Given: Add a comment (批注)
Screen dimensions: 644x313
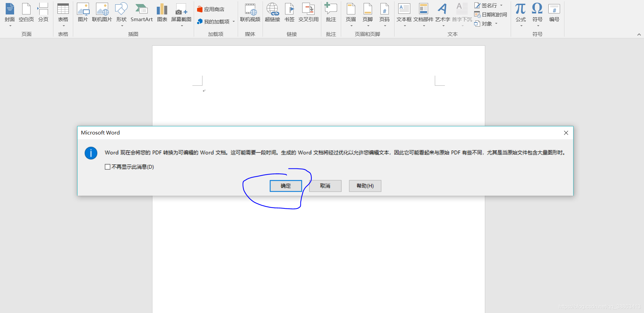Looking at the screenshot, I should point(331,13).
